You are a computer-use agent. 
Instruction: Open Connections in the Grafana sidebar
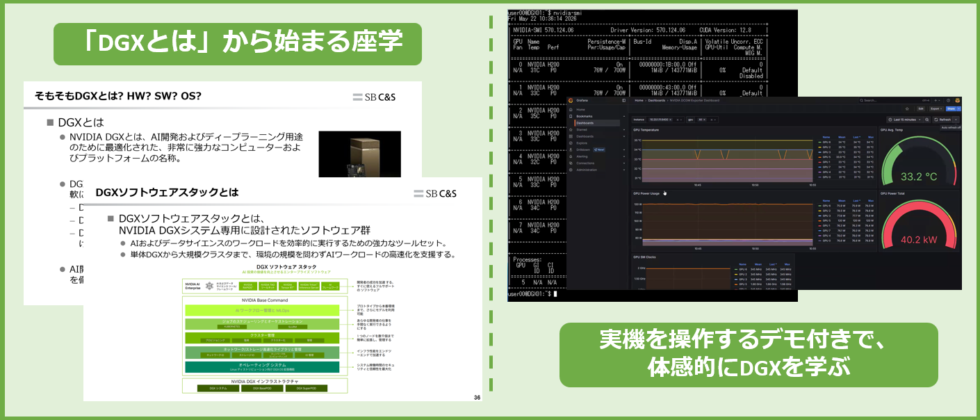pyautogui.click(x=585, y=163)
